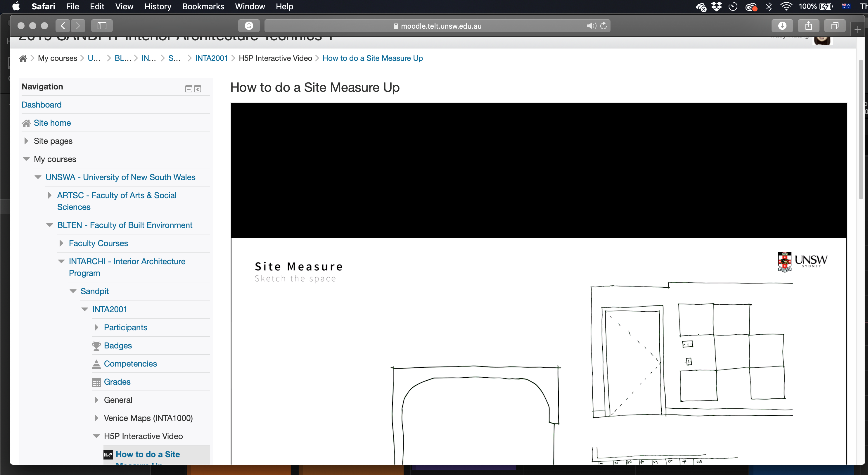Open a new tab with the plus button
Image resolution: width=868 pixels, height=475 pixels.
[x=857, y=30]
